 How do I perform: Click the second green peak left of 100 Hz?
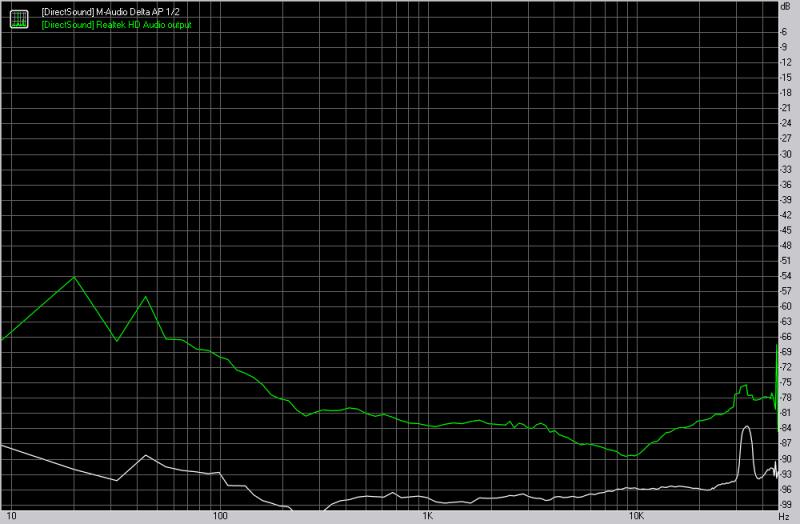click(x=146, y=297)
